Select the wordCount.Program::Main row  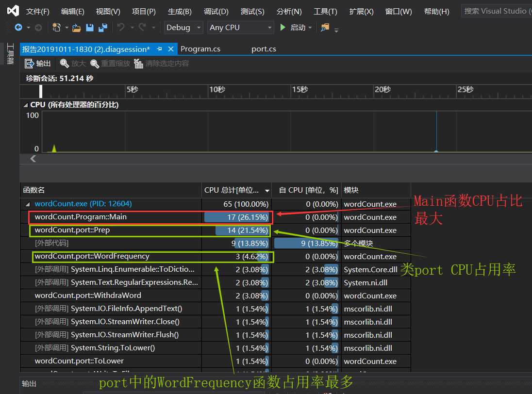tap(216, 217)
